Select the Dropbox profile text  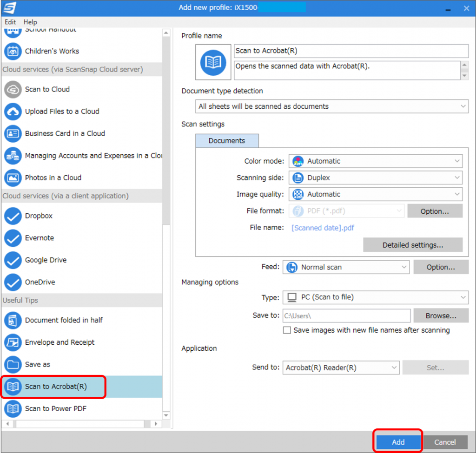39,216
